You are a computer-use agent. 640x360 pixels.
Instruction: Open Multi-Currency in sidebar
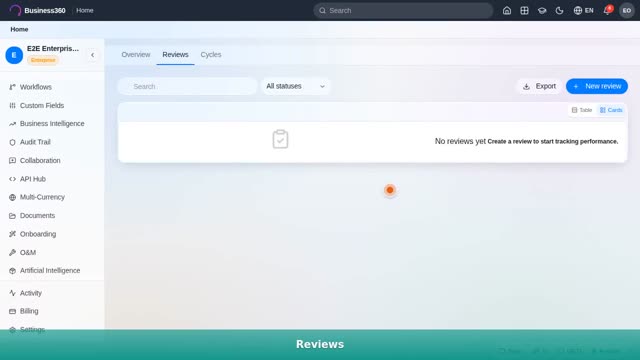tap(52, 197)
